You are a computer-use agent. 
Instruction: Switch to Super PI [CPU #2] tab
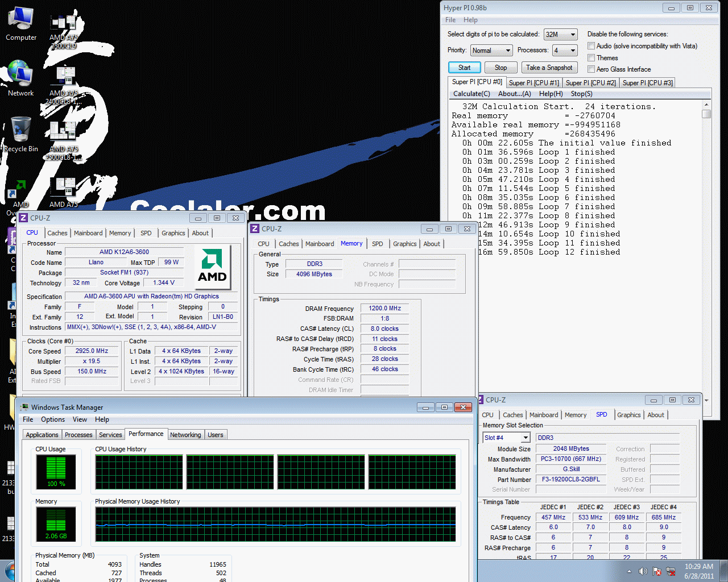590,83
